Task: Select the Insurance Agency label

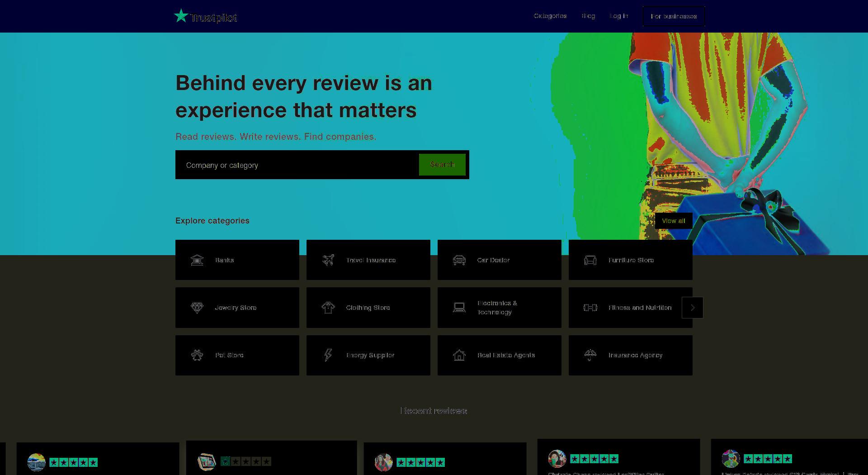Action: [636, 355]
